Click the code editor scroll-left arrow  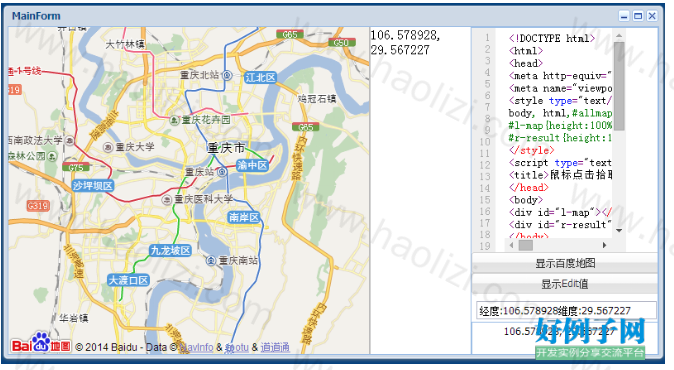[512, 245]
